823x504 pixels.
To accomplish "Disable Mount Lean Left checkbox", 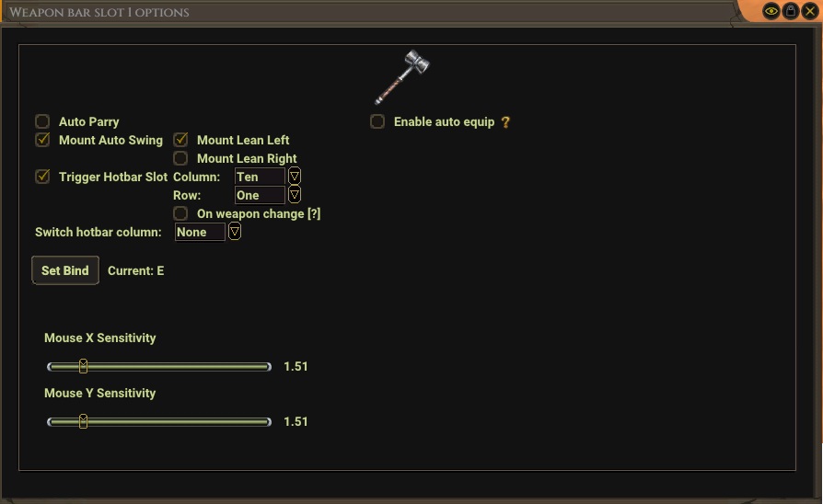I will point(180,140).
